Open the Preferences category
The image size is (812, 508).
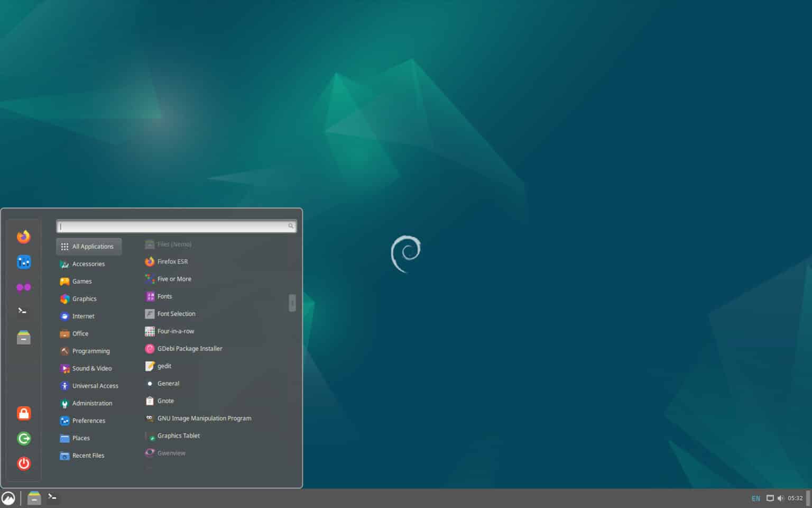coord(88,420)
